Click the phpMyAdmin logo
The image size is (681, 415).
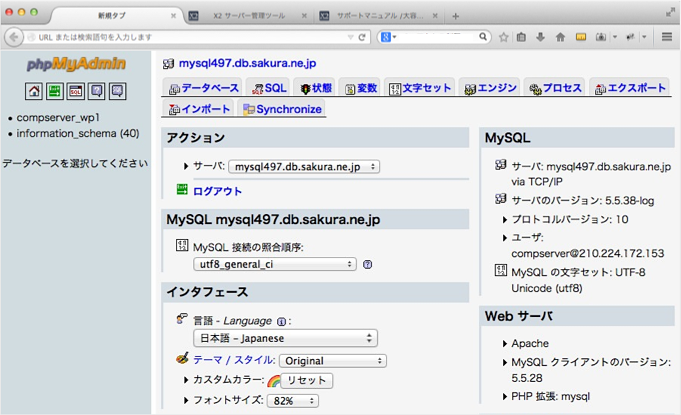tap(76, 64)
